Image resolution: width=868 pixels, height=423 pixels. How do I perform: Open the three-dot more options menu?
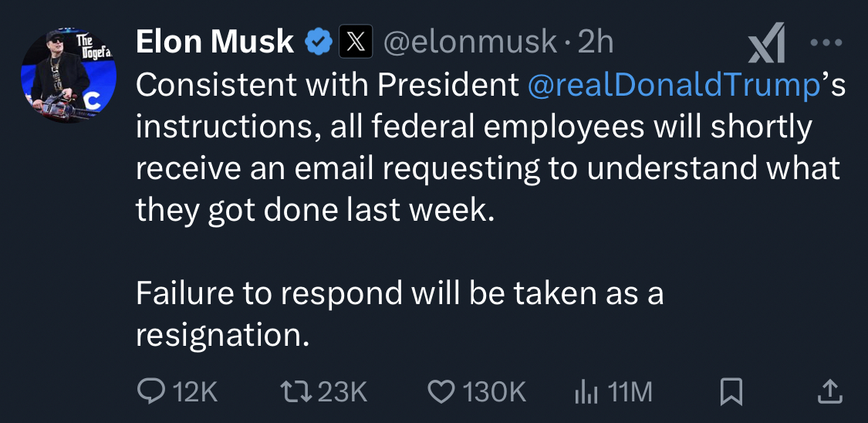pyautogui.click(x=826, y=43)
